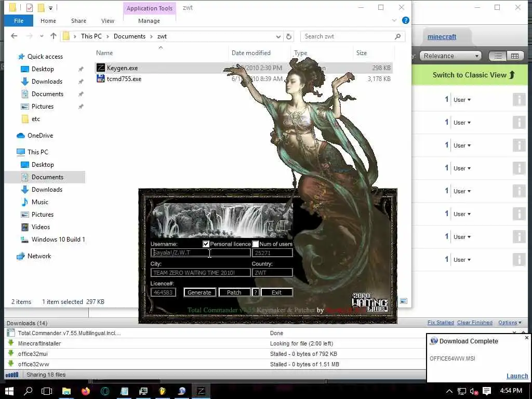The image size is (532, 399).
Task: Select Windows 10 Build 1 drive
Action: [x=58, y=240]
